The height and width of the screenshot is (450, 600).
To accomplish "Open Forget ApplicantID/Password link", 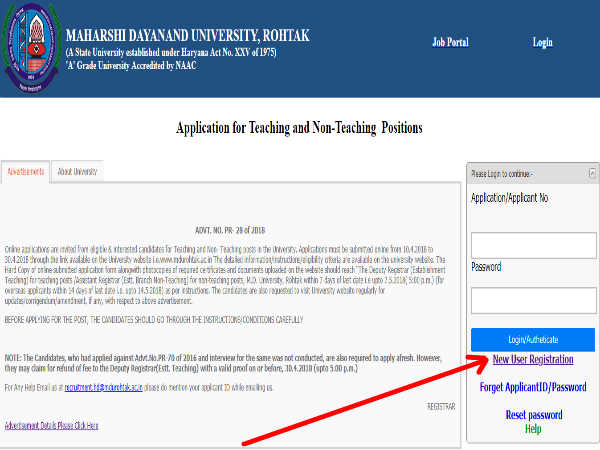I will [x=533, y=387].
